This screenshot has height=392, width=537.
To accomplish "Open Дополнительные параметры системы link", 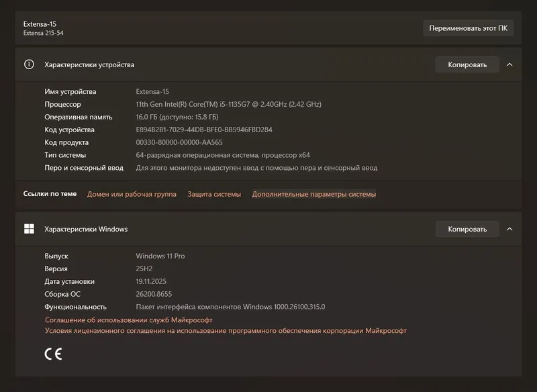I will pyautogui.click(x=314, y=194).
